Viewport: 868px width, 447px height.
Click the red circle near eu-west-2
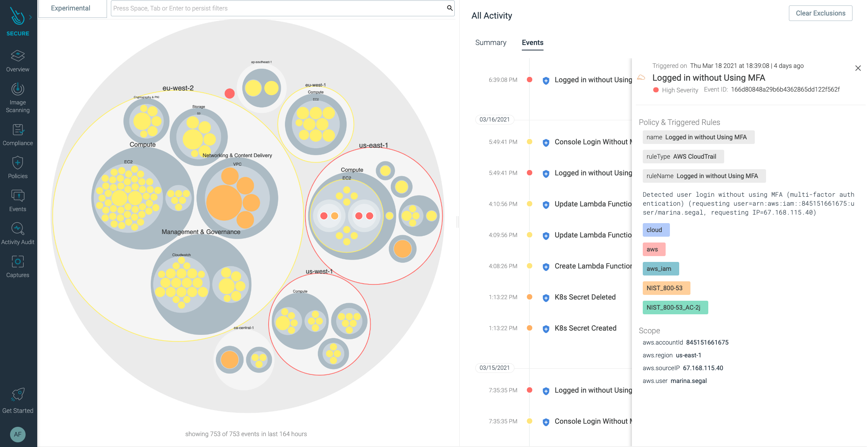(x=230, y=94)
